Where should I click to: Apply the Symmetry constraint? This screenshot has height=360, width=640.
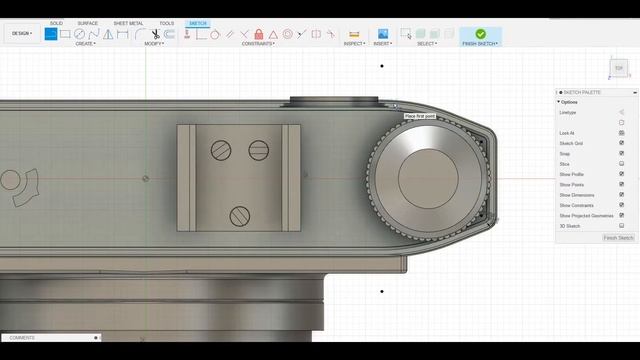coord(316,34)
